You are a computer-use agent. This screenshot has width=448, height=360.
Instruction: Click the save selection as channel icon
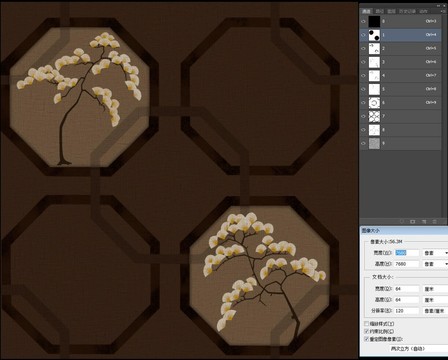pos(413,221)
